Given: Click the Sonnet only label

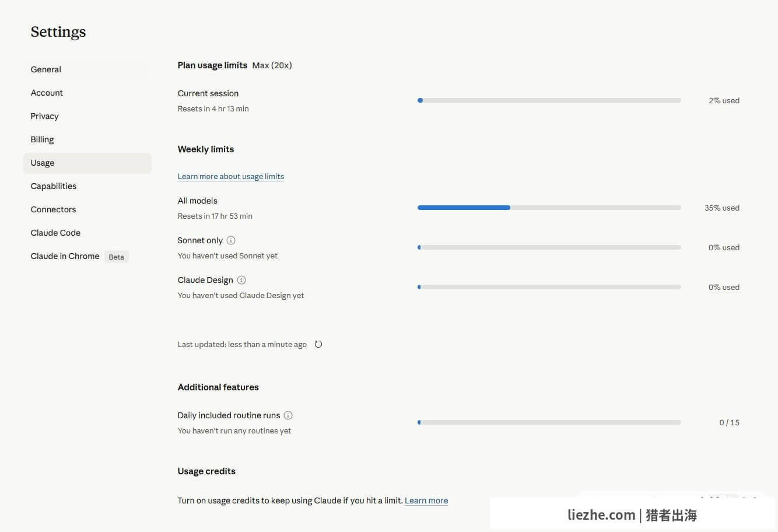Looking at the screenshot, I should click(x=200, y=240).
